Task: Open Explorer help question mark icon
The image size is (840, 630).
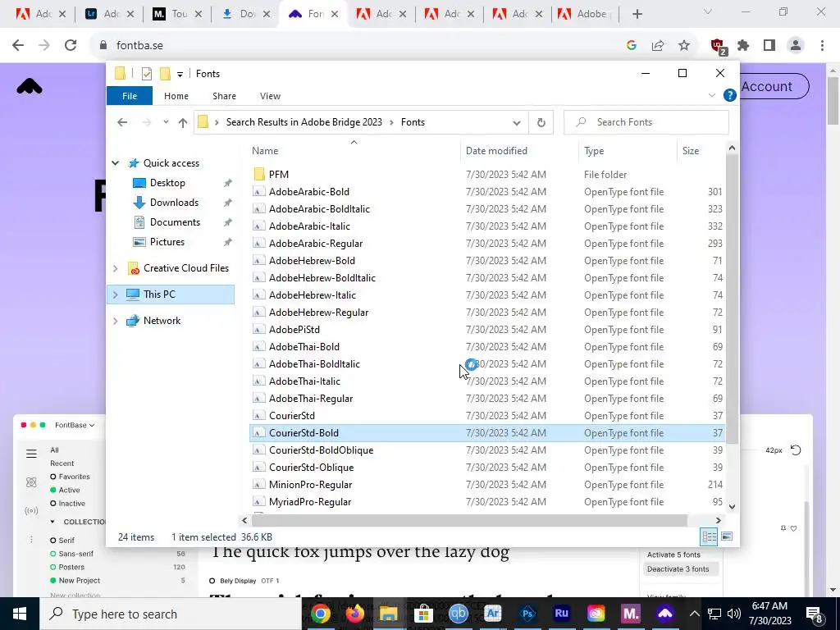Action: (x=729, y=95)
